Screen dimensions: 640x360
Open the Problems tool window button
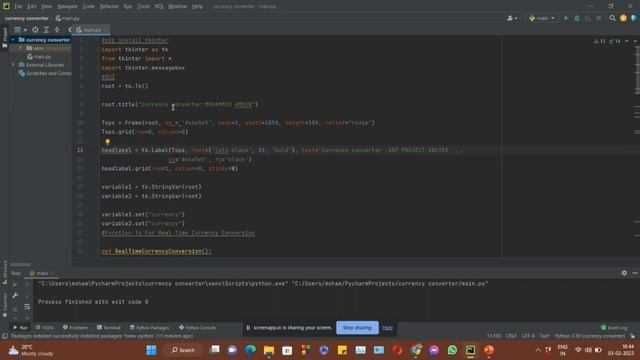pyautogui.click(x=76, y=327)
